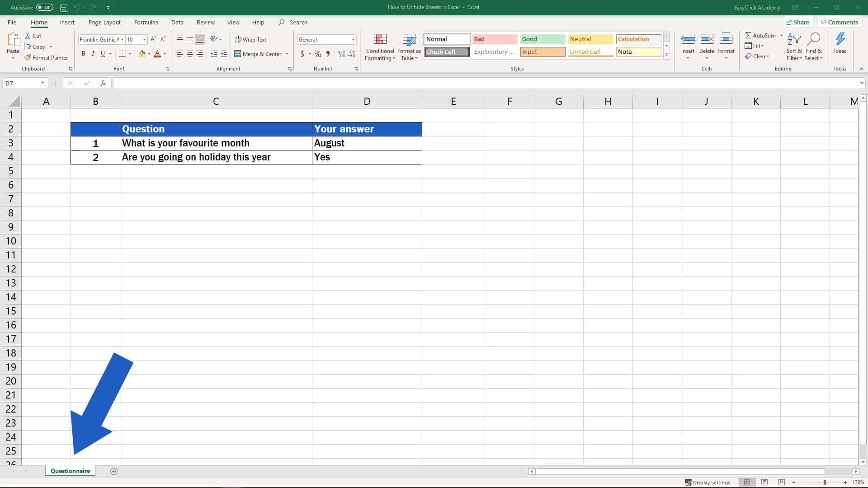The image size is (868, 488).
Task: Click the Format Painter icon
Action: (x=28, y=57)
